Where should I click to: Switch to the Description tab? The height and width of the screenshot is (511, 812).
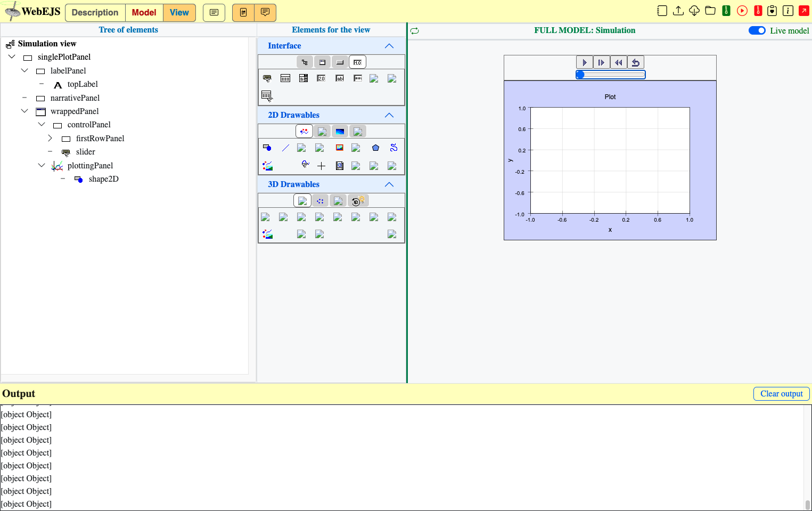[95, 12]
